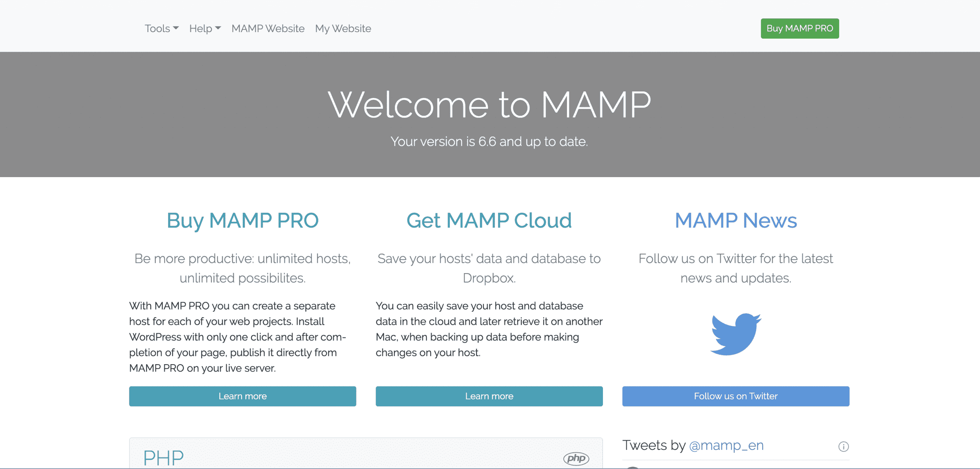Viewport: 980px width, 469px height.
Task: Click the Tweets by label text
Action: coord(654,445)
